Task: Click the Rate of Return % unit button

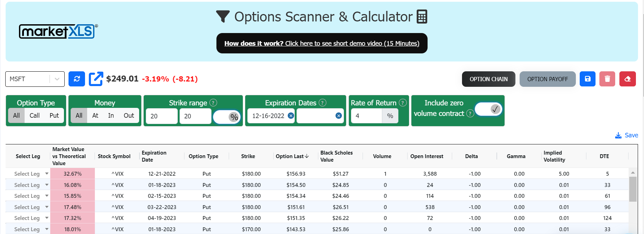Action: 390,116
